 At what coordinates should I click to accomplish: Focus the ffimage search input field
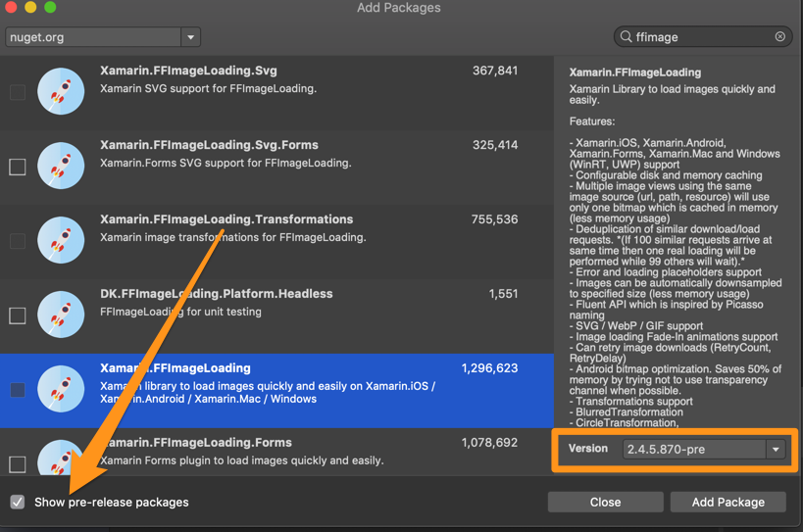[x=703, y=37]
